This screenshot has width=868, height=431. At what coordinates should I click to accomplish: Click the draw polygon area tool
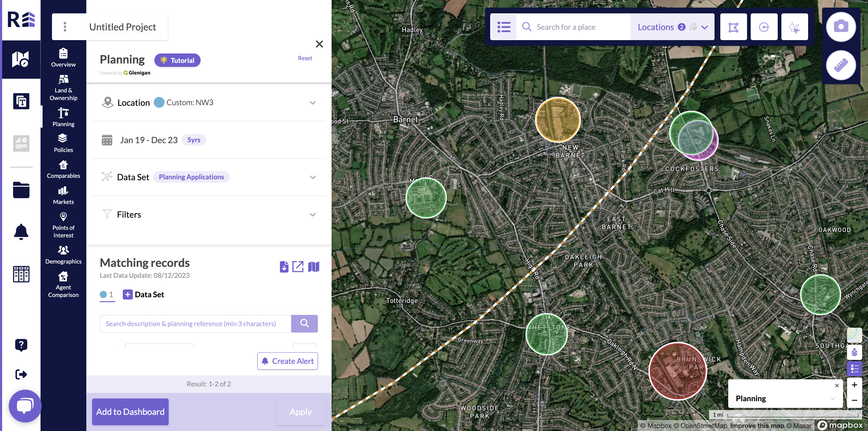coord(733,27)
